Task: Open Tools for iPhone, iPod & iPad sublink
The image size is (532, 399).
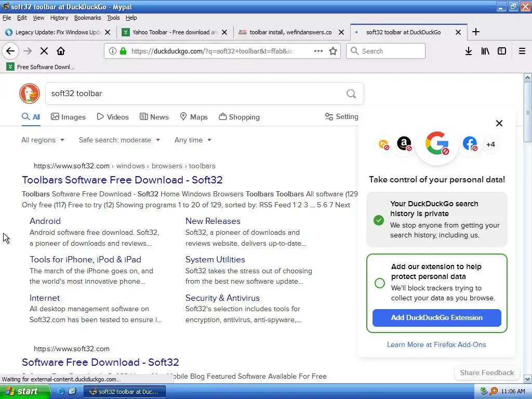Action: click(x=85, y=259)
